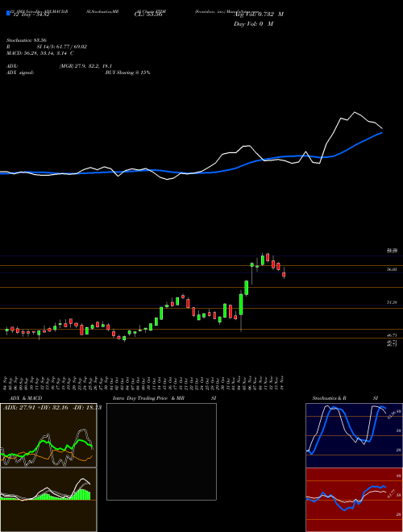Viewport: 403px width, 532px height.
Task: Click the last red candlestick on the chart
Action: click(x=284, y=275)
